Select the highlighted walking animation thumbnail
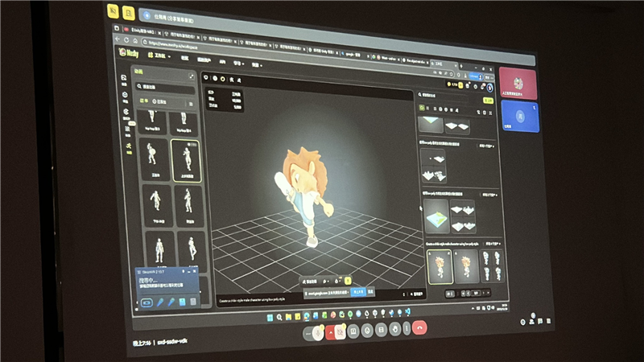 coord(187,159)
